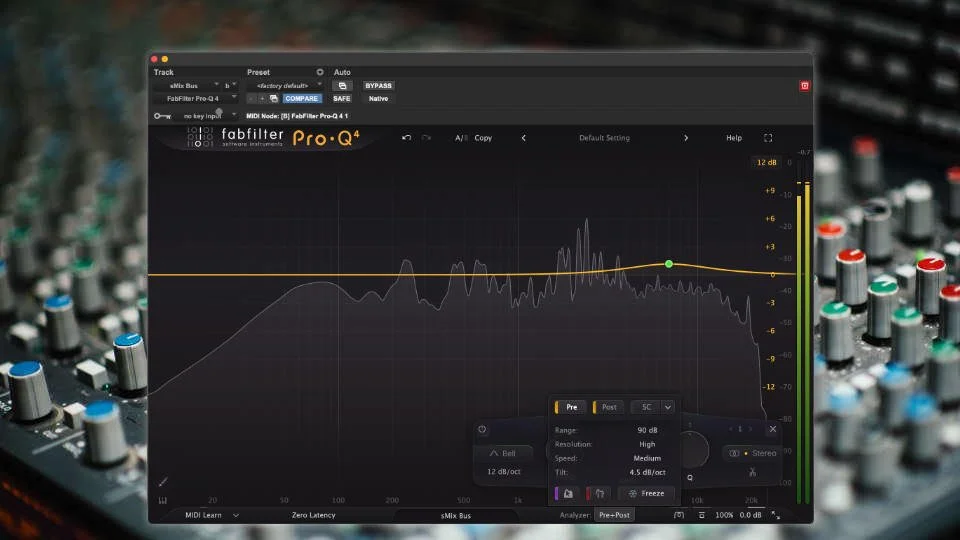Click the resize interface arrows icon
This screenshot has width=960, height=540.
(x=776, y=516)
